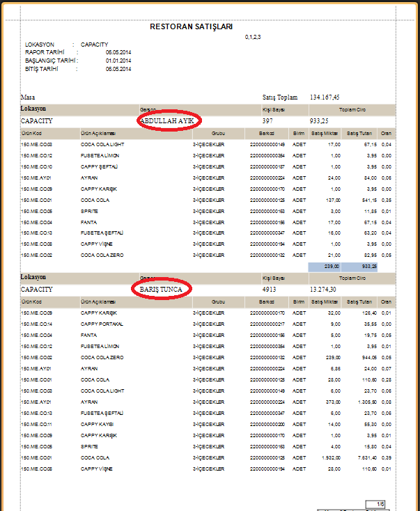The height and width of the screenshot is (511, 420).
Task: Click the sales quantity 373,00
Action: [x=334, y=402]
